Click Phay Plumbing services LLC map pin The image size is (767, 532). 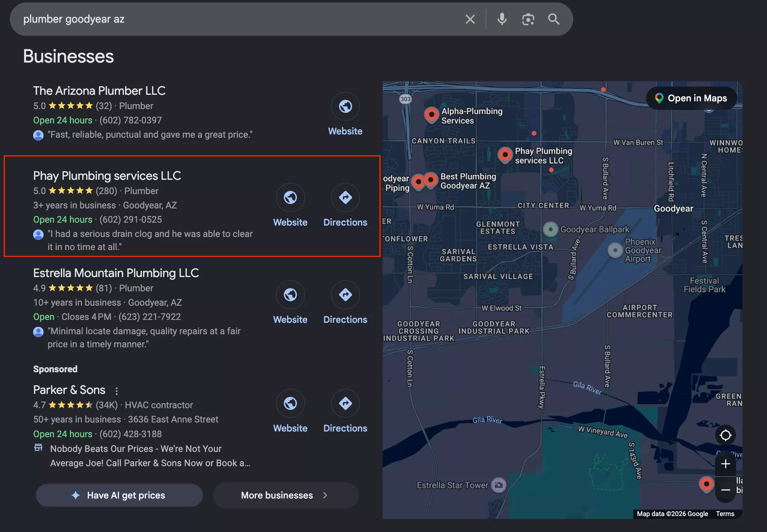click(x=505, y=155)
